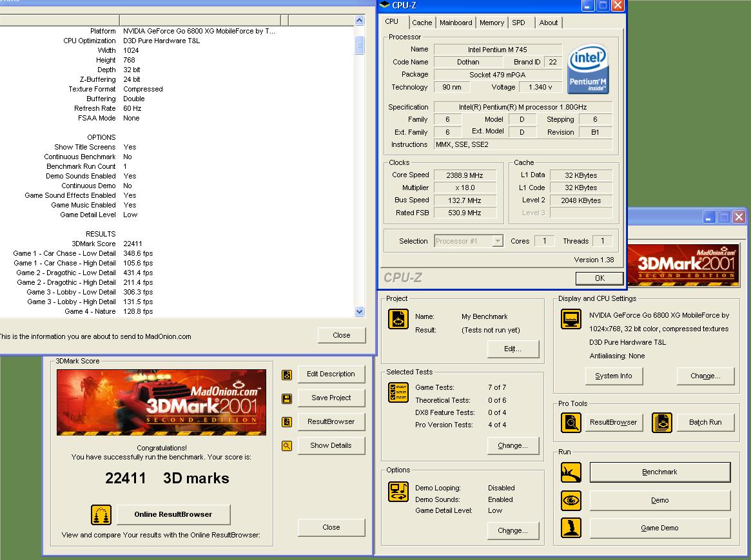The height and width of the screenshot is (560, 751).
Task: Click the Pro Tools ResultBrowser button
Action: click(x=614, y=422)
